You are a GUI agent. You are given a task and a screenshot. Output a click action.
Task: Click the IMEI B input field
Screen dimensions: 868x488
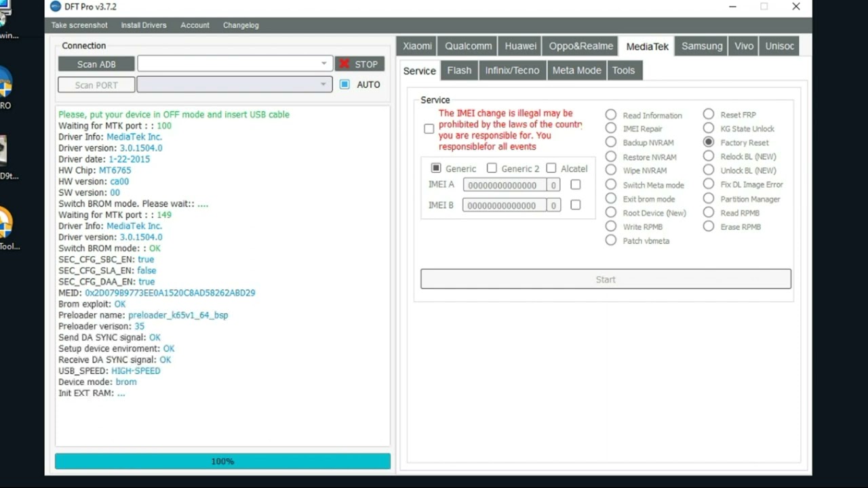505,205
